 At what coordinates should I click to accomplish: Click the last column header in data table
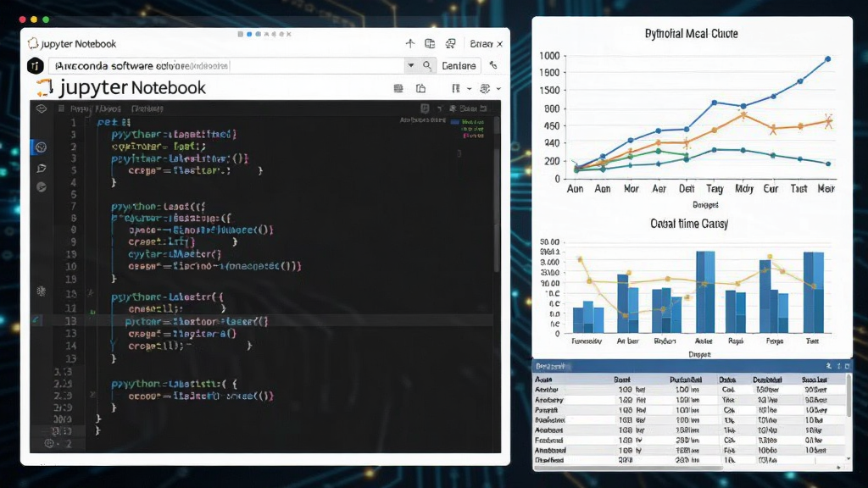[815, 380]
